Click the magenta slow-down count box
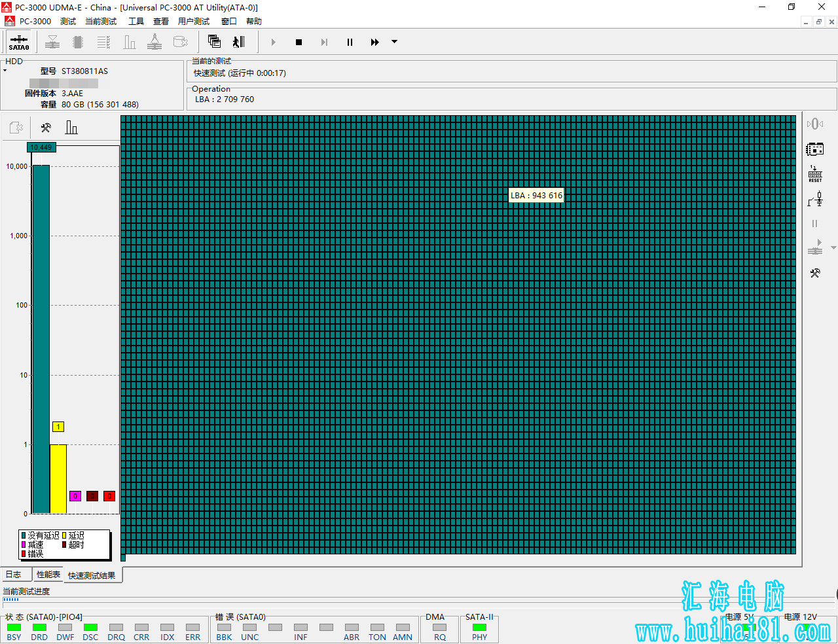Viewport: 838px width, 644px height. (x=75, y=496)
